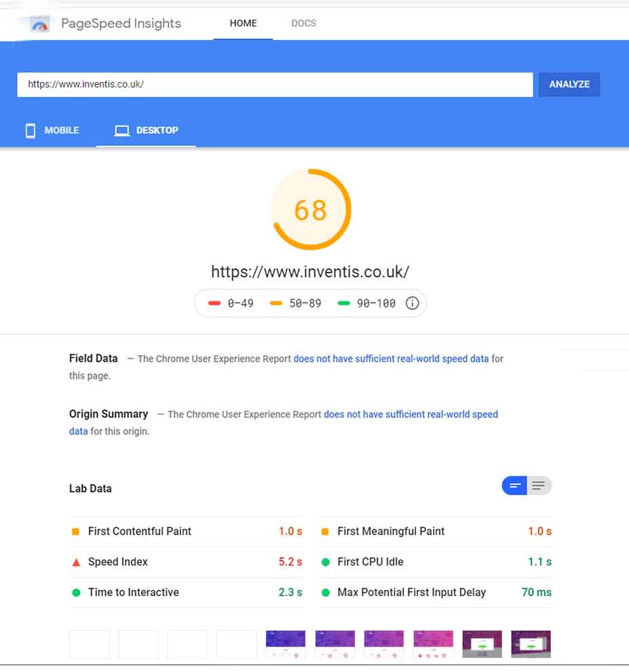Open the HOME tab

pos(243,23)
